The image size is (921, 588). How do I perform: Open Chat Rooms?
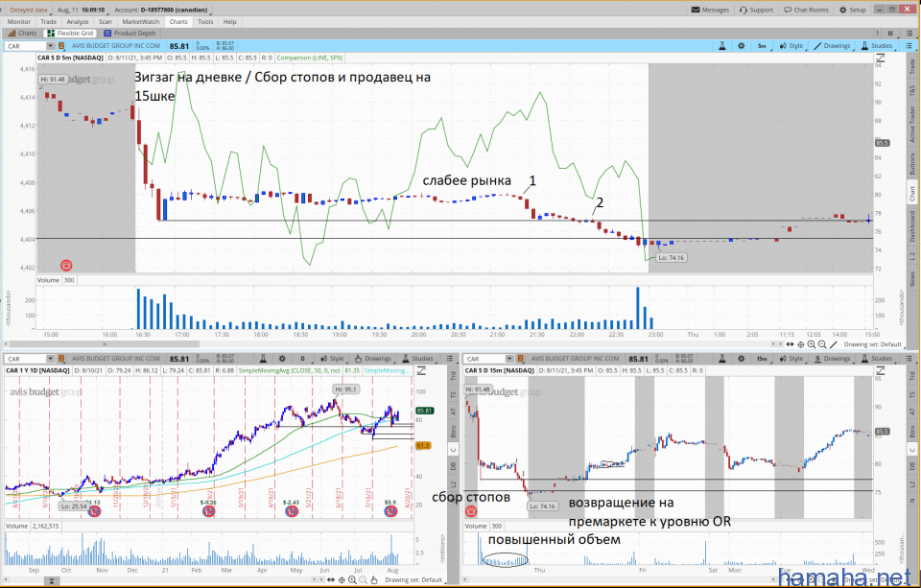[x=806, y=10]
